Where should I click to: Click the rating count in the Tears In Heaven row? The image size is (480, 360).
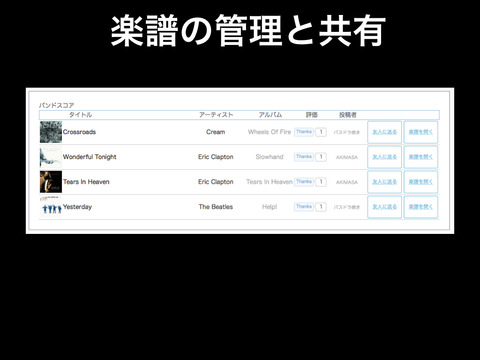click(x=321, y=182)
